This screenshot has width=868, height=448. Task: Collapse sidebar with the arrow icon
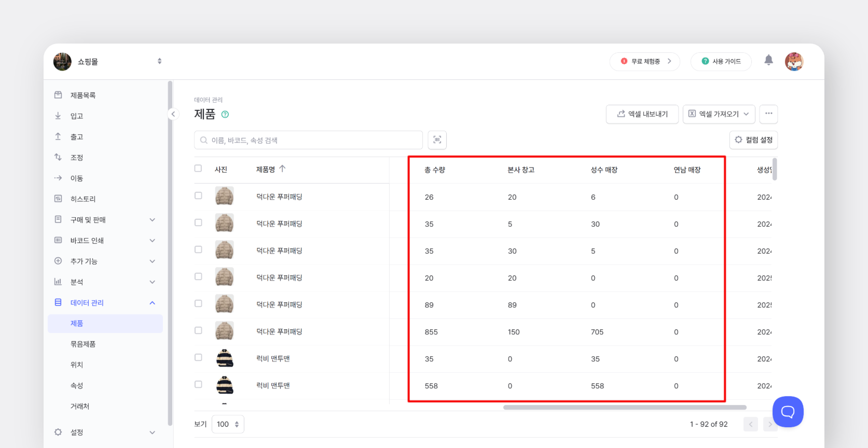pyautogui.click(x=173, y=114)
